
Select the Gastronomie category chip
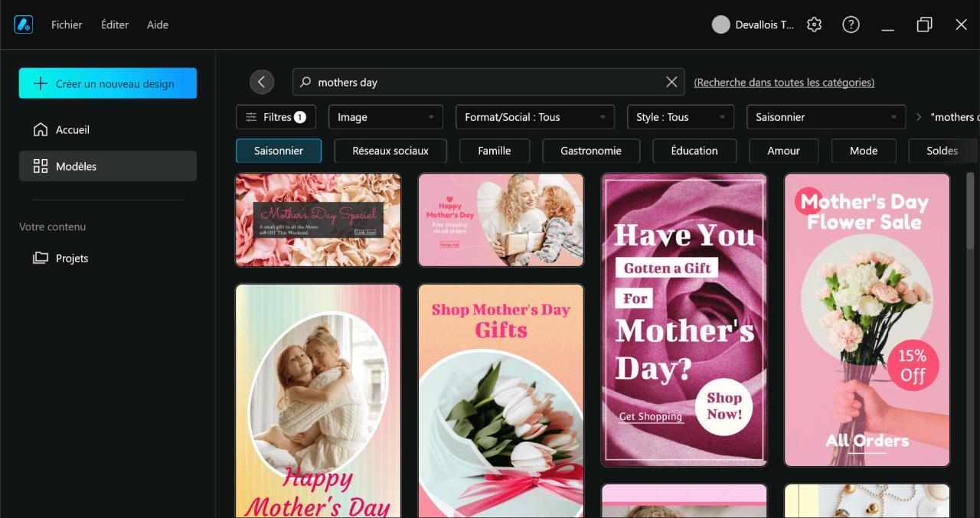(591, 151)
